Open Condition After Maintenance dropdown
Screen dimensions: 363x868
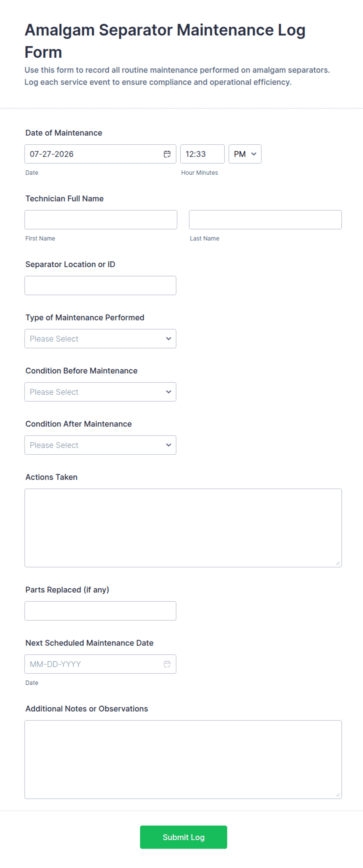(x=100, y=445)
